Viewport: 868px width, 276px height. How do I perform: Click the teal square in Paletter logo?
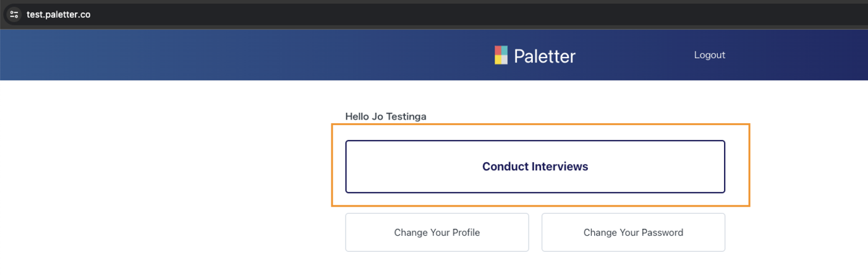[504, 50]
